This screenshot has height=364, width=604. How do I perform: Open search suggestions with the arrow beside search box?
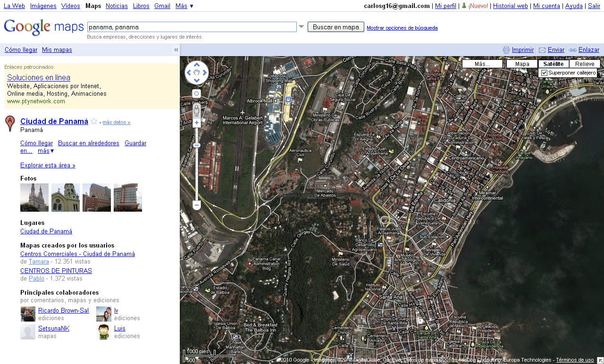click(301, 27)
